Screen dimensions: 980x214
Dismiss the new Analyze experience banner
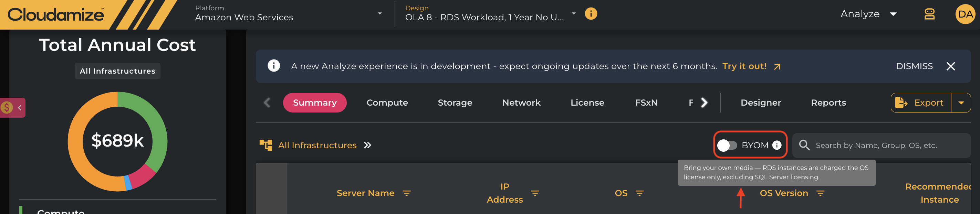(914, 66)
